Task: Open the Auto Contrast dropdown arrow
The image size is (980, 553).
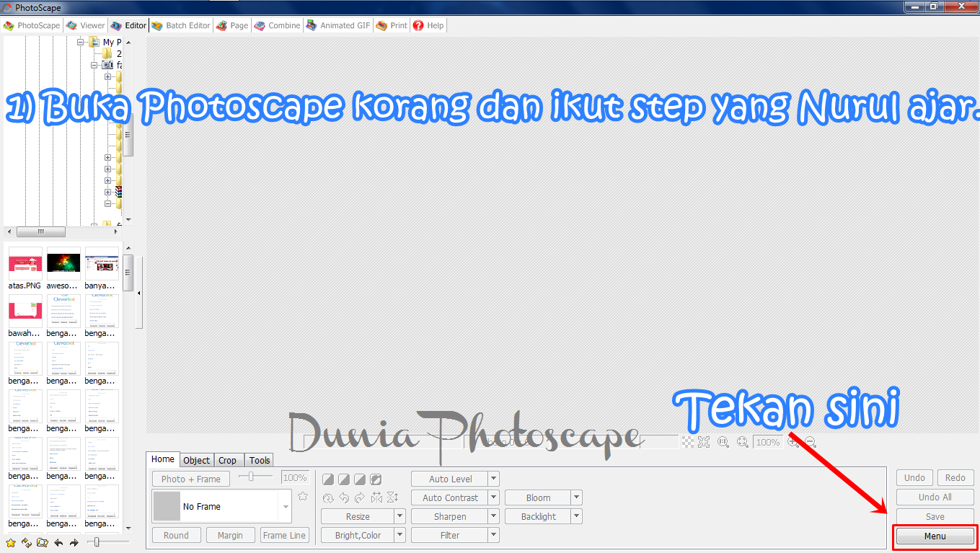Action: (493, 497)
